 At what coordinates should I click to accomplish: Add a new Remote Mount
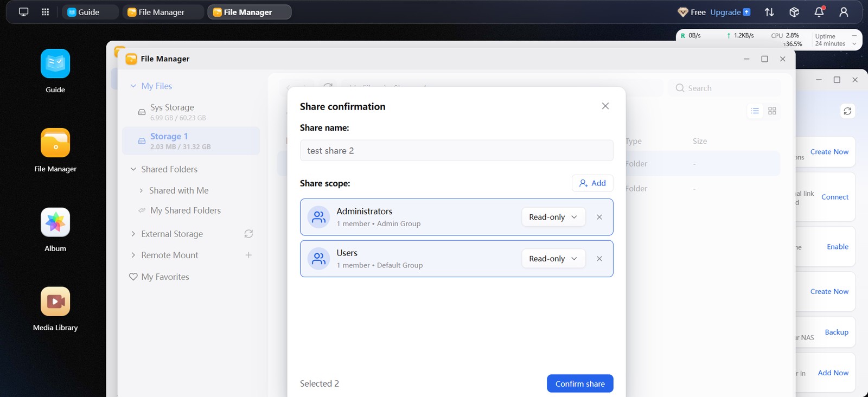(x=248, y=255)
